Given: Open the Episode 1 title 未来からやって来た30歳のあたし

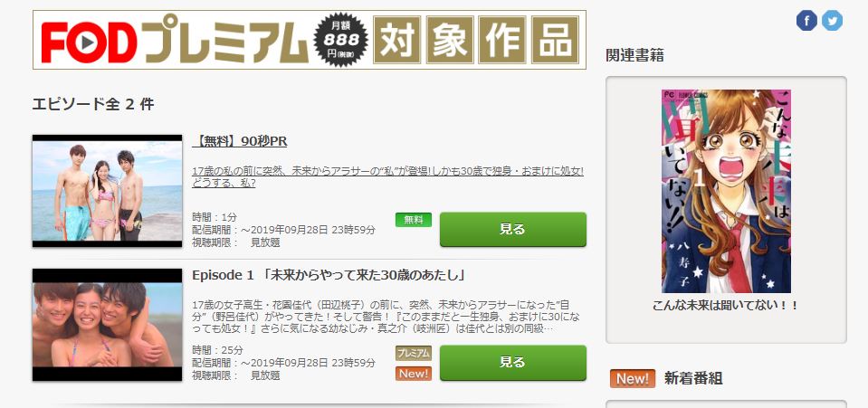Looking at the screenshot, I should (329, 275).
